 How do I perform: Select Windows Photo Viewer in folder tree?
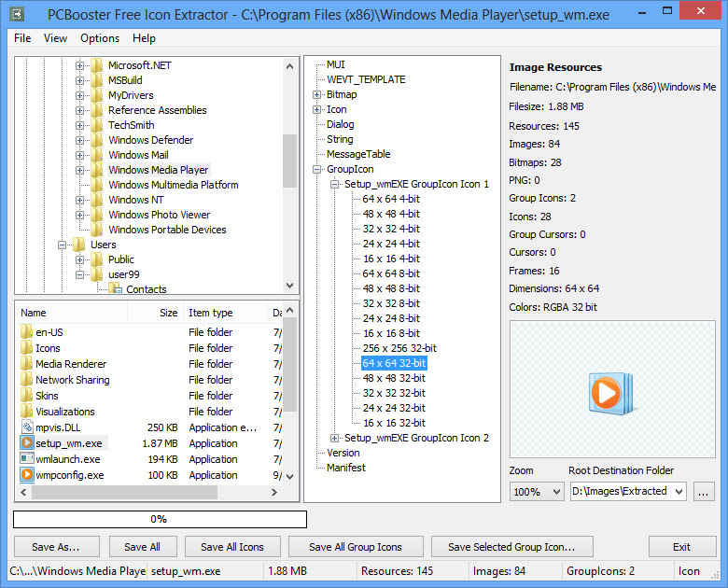click(160, 215)
